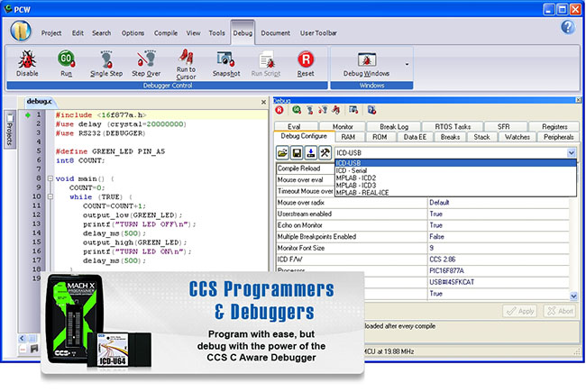Click the PCW file menu orb icon
This screenshot has width=586, height=392.
(21, 31)
